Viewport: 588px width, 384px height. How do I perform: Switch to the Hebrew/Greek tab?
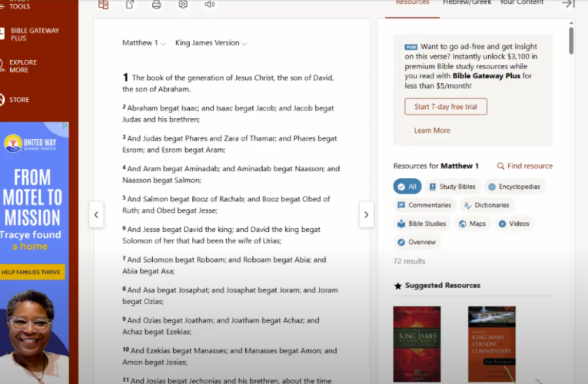coord(467,3)
